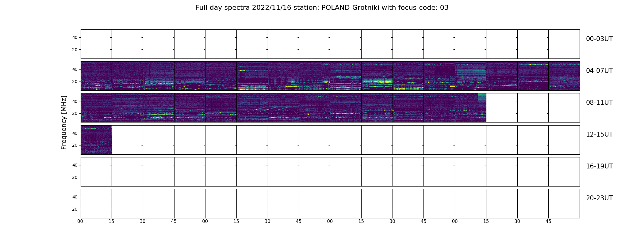This screenshot has height=245, width=644.
Task: Select the '12-15UT' row label
Action: coord(599,134)
